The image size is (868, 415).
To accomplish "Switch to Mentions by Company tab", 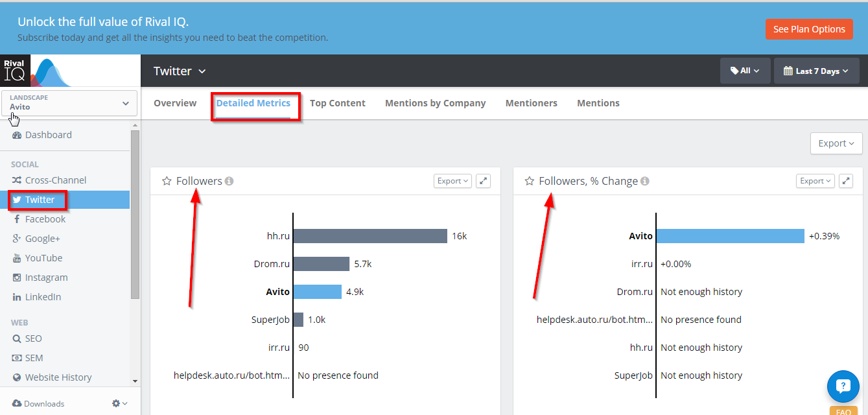I will click(436, 103).
